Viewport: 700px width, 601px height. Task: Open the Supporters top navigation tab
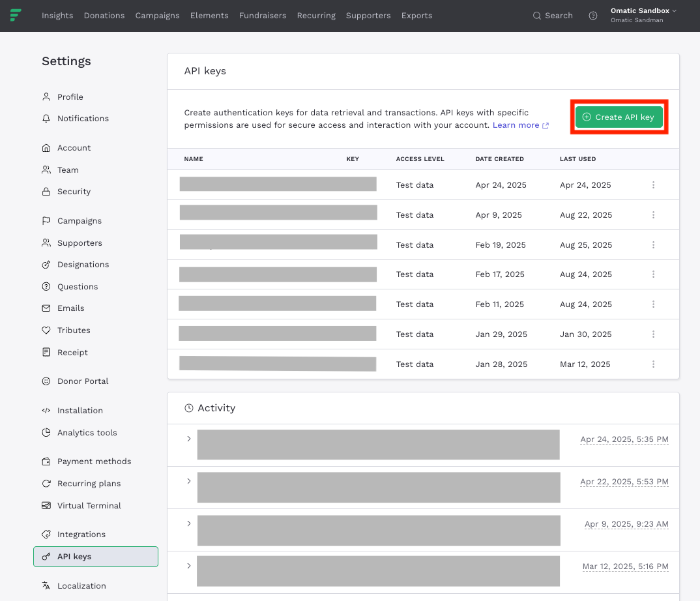click(368, 16)
